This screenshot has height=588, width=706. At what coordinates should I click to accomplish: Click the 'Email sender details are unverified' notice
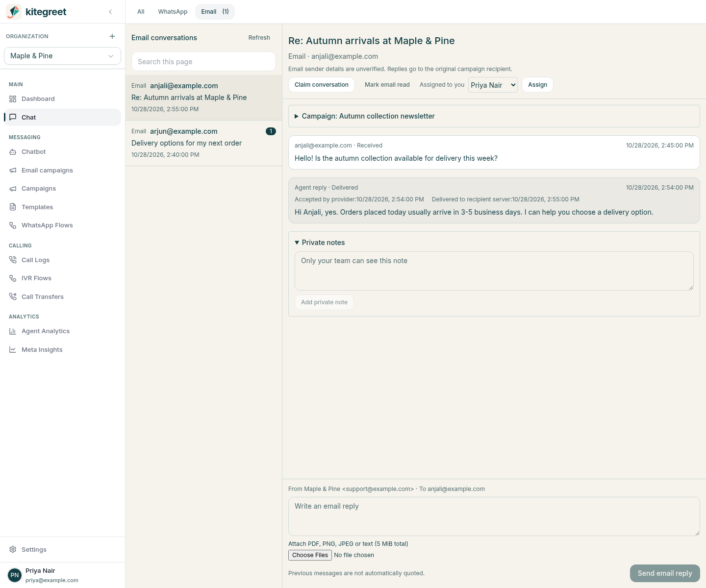[x=400, y=69]
